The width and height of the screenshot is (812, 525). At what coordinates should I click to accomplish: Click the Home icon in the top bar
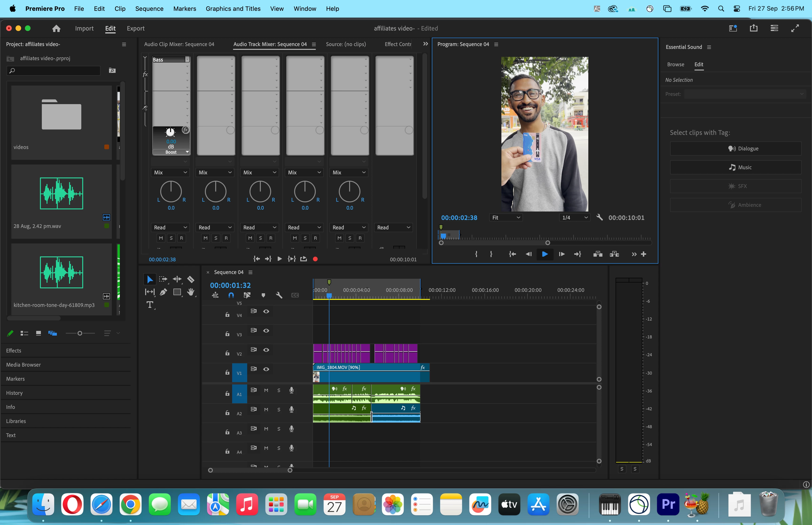(x=56, y=28)
